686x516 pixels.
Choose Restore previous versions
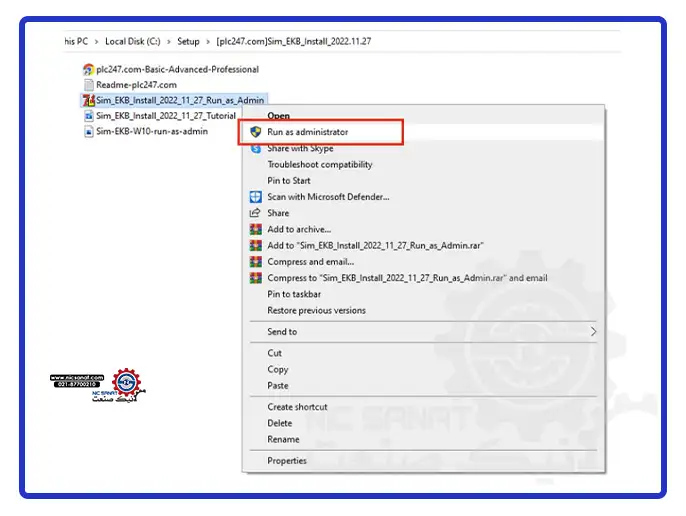point(316,310)
